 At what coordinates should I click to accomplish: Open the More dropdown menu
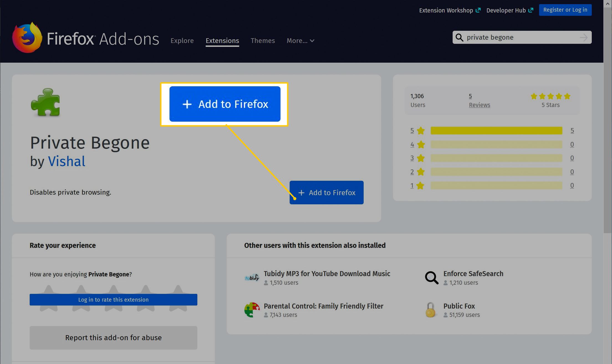pyautogui.click(x=300, y=40)
